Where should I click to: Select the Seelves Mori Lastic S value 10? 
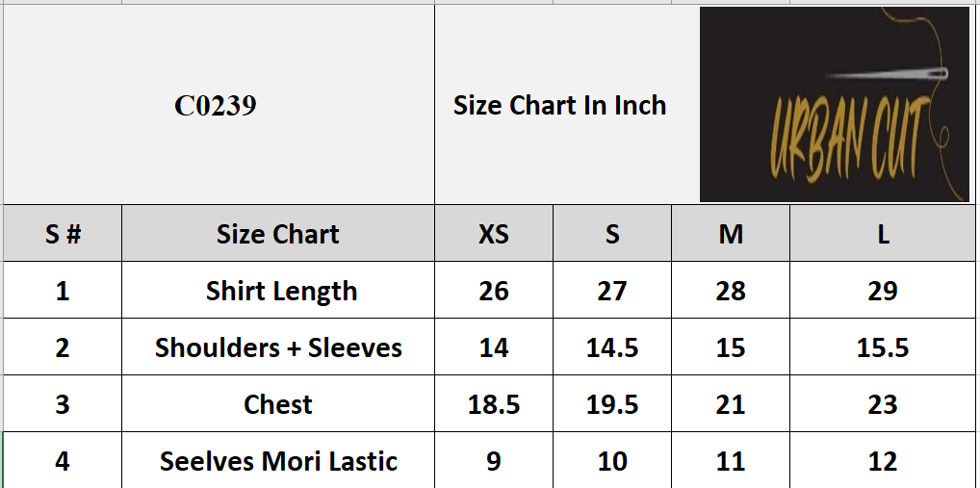612,461
